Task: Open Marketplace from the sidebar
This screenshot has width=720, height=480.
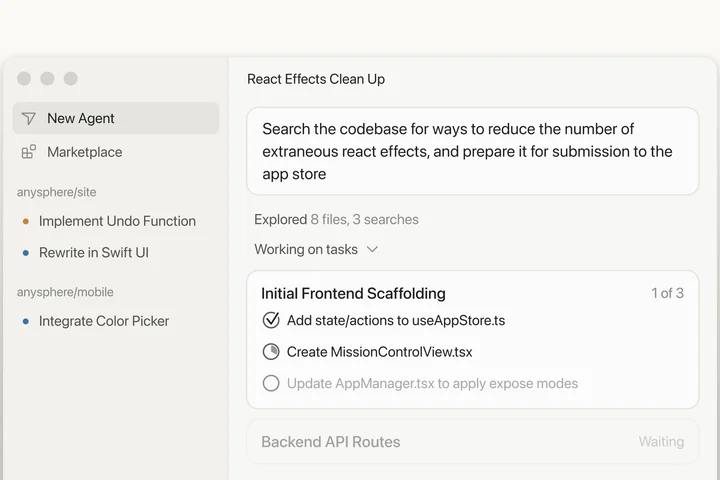Action: pos(84,152)
